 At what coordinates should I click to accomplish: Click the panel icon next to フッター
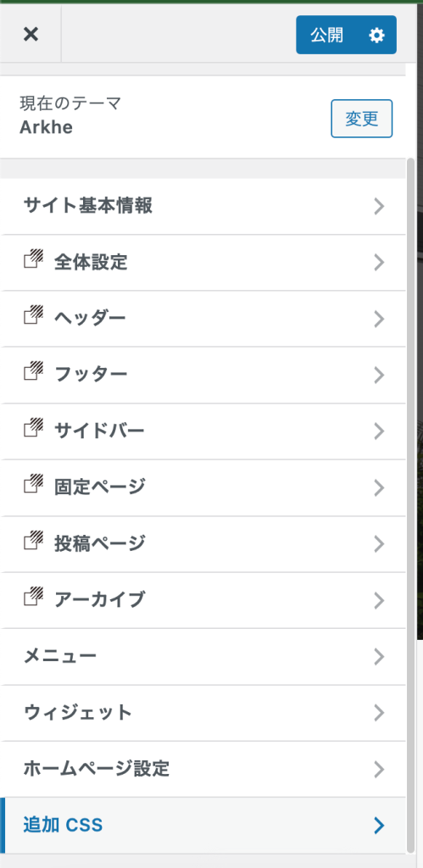tap(34, 371)
